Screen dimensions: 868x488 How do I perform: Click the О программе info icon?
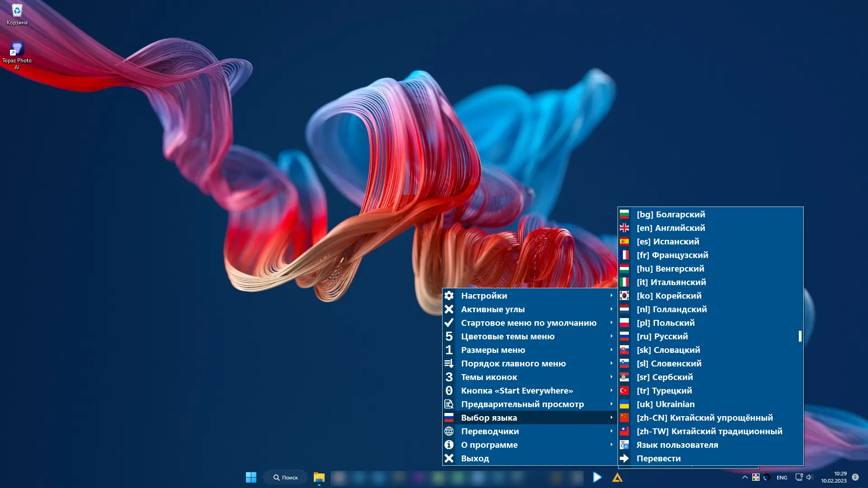click(449, 445)
